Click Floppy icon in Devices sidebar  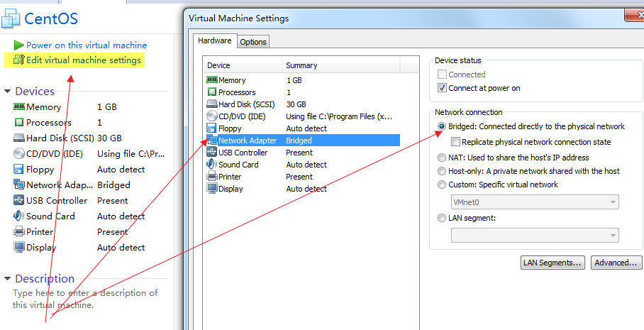coord(19,170)
